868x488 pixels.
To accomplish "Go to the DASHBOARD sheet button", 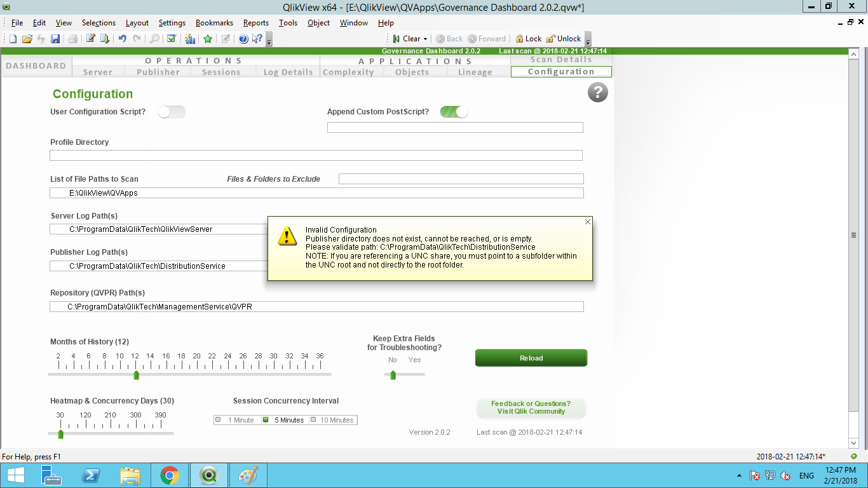I will click(36, 65).
